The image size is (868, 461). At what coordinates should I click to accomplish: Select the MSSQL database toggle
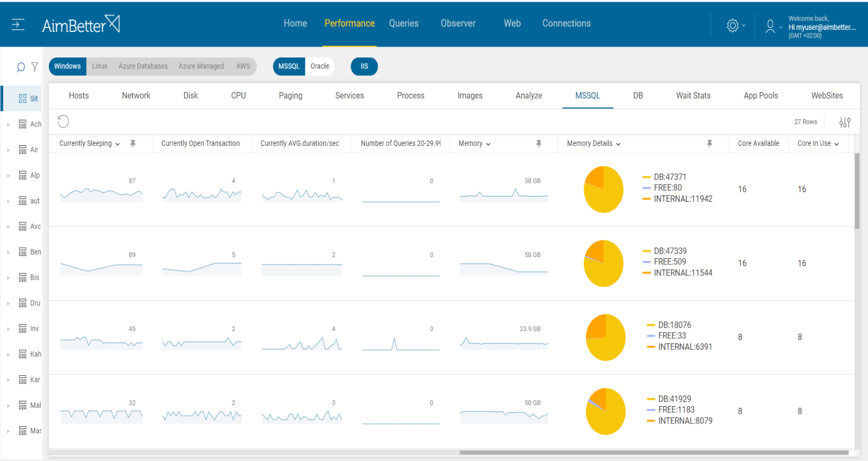[289, 66]
